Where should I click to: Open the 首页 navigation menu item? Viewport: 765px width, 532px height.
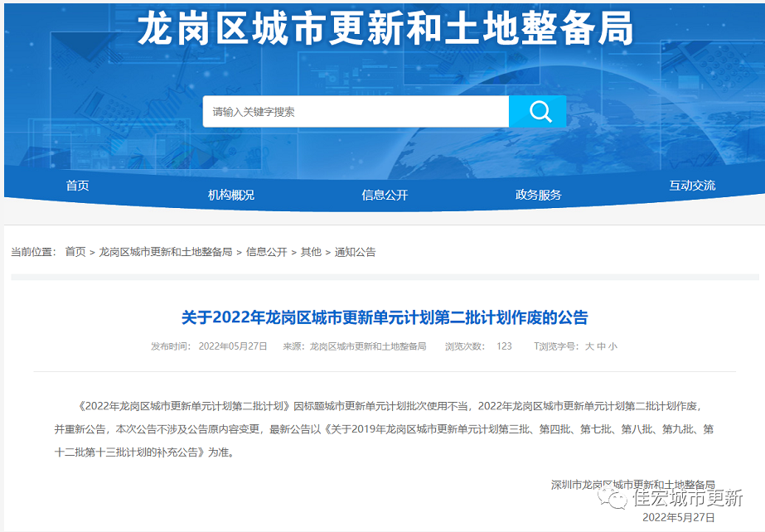[x=77, y=186]
